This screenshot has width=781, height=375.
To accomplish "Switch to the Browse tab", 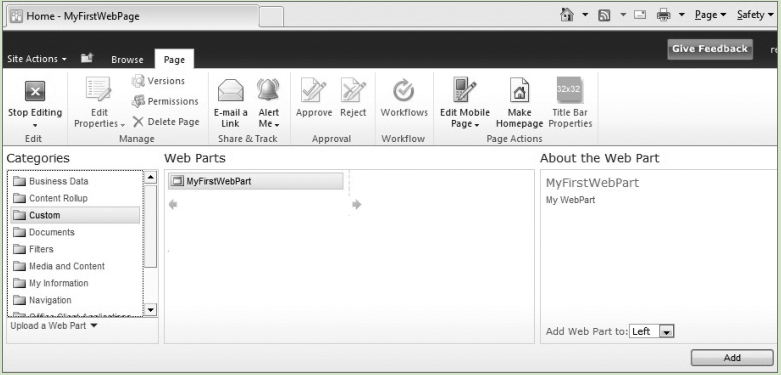I will pyautogui.click(x=127, y=59).
